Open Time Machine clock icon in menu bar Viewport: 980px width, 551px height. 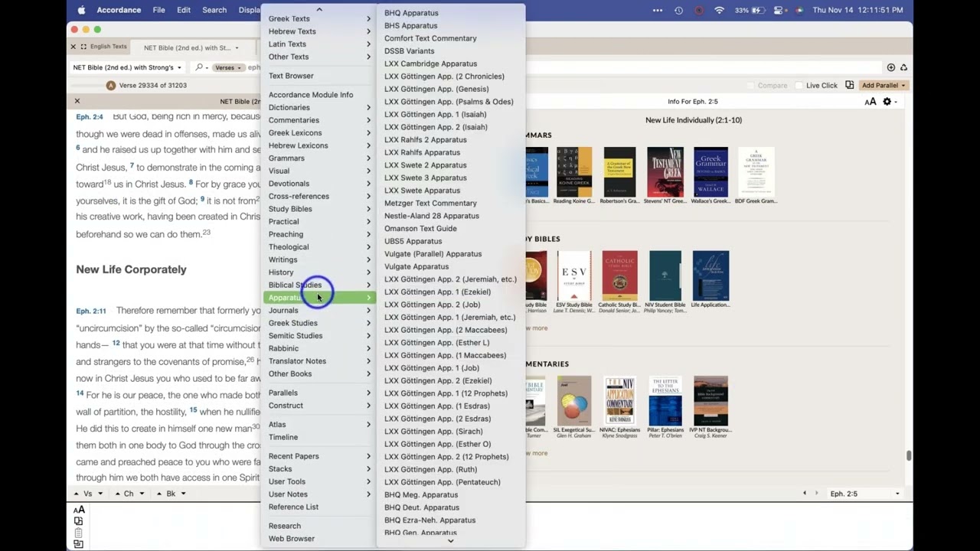[678, 10]
